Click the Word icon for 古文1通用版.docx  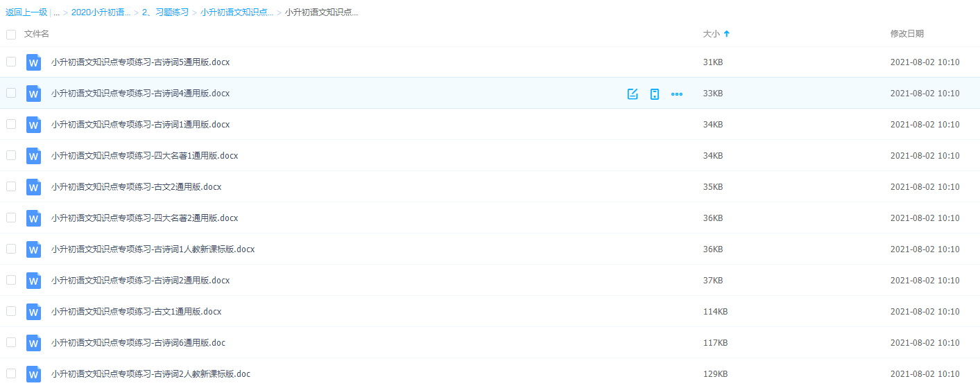coord(33,312)
